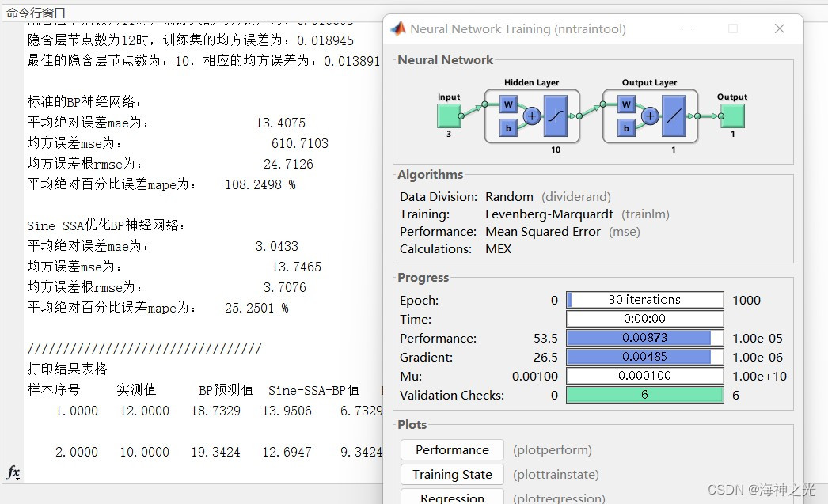Click the Performance progress bar showing 0.00873
828x504 pixels.
tap(645, 338)
